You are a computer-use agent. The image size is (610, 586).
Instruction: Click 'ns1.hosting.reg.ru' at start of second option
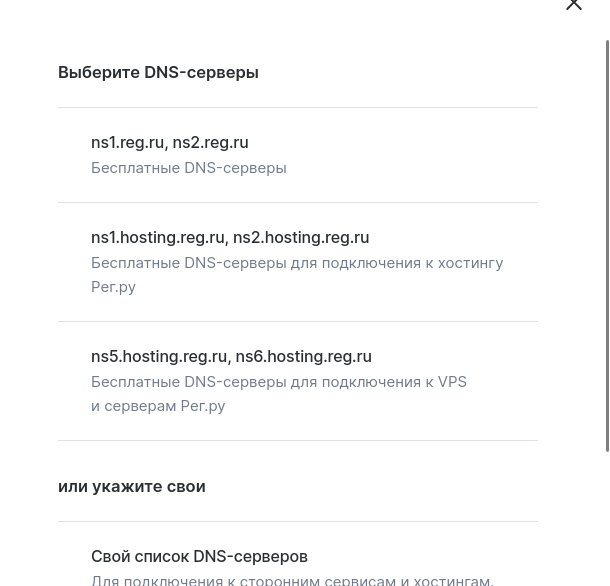(157, 237)
